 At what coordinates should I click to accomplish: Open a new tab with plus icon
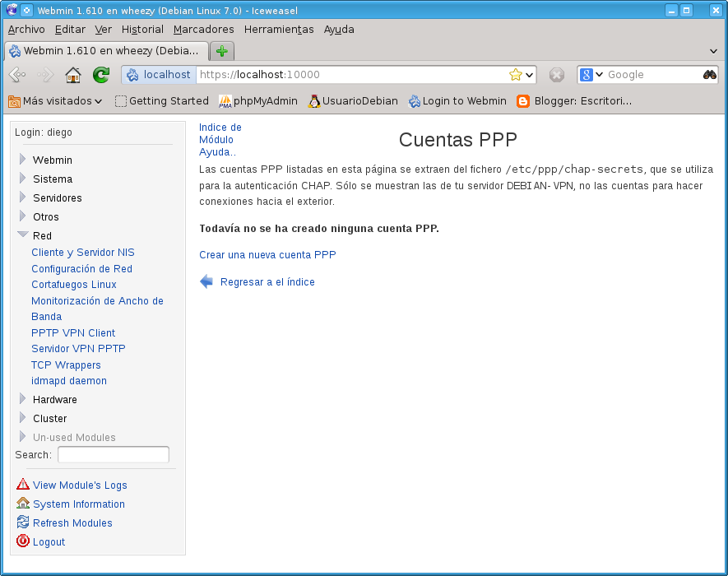pyautogui.click(x=222, y=51)
